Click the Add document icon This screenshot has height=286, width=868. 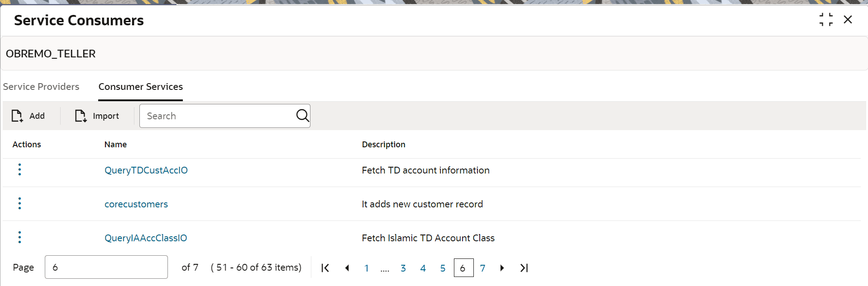pyautogui.click(x=17, y=116)
